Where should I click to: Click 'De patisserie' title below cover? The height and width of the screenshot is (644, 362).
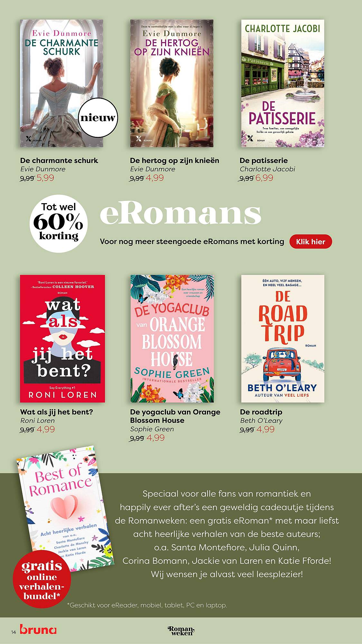click(x=264, y=160)
